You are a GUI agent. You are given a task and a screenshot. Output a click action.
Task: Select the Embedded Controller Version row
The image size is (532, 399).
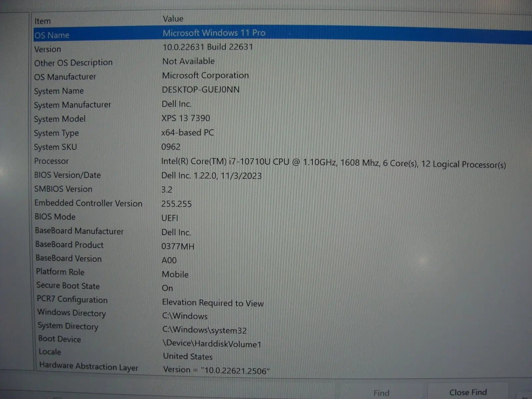coord(283,203)
